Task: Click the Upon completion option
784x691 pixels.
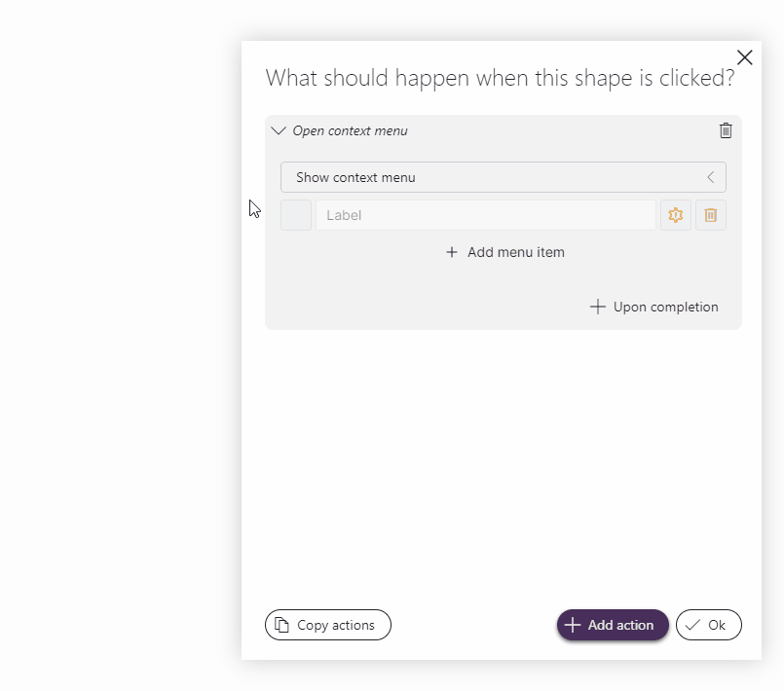Action: [x=654, y=307]
